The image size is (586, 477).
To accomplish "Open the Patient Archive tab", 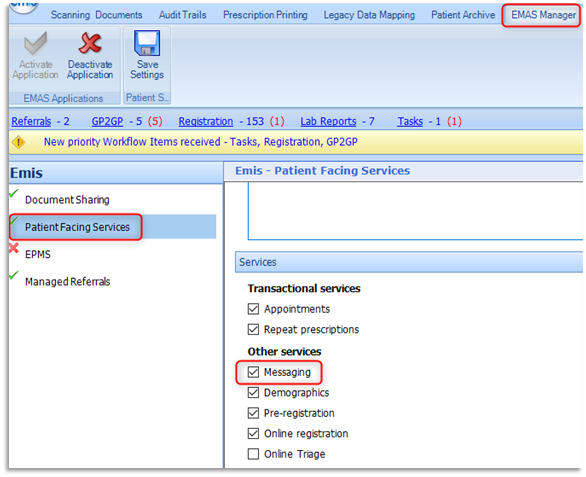I will [463, 15].
